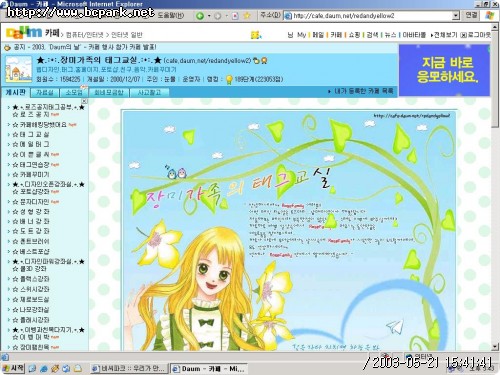Viewport: 500px width, 375px height.
Task: Select the 소모임 tab
Action: (74, 93)
